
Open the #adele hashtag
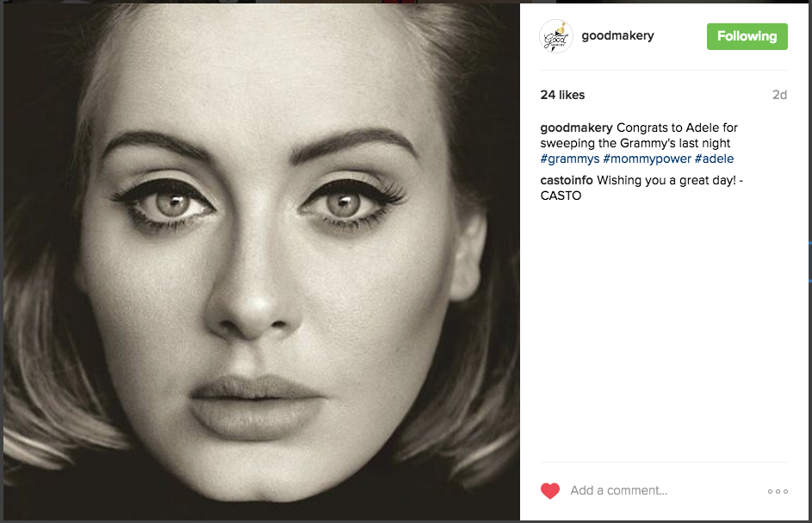pos(714,159)
